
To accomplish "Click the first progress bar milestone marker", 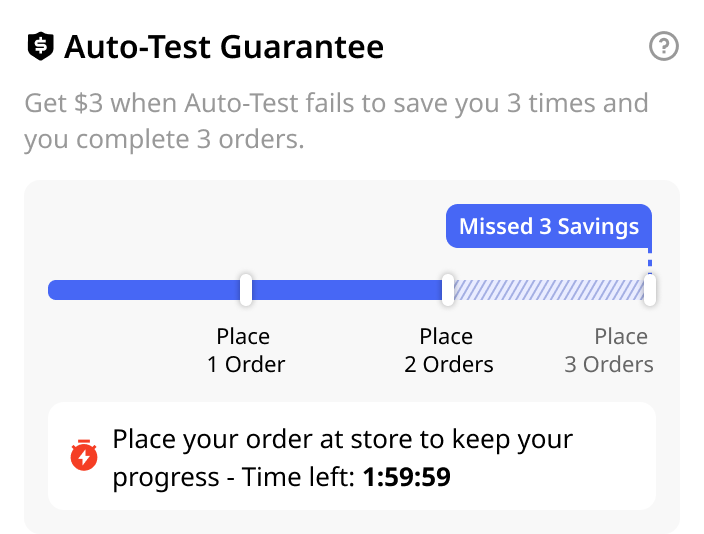I will 245,290.
